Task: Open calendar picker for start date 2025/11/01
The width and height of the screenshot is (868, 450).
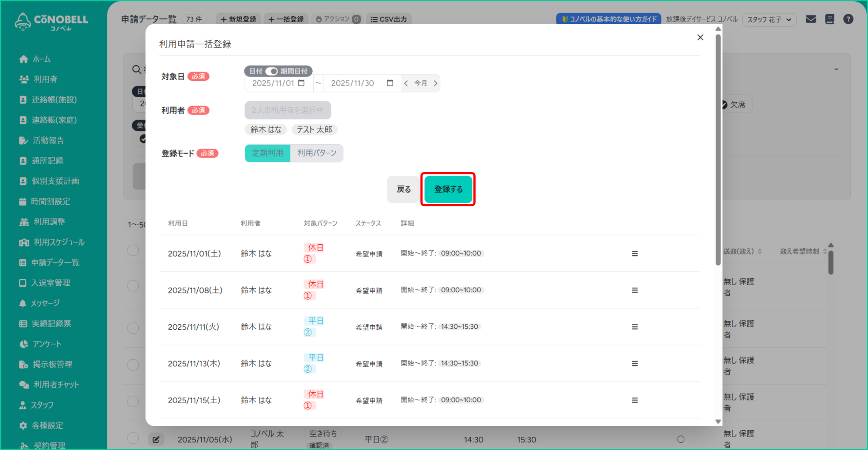Action: (x=301, y=83)
